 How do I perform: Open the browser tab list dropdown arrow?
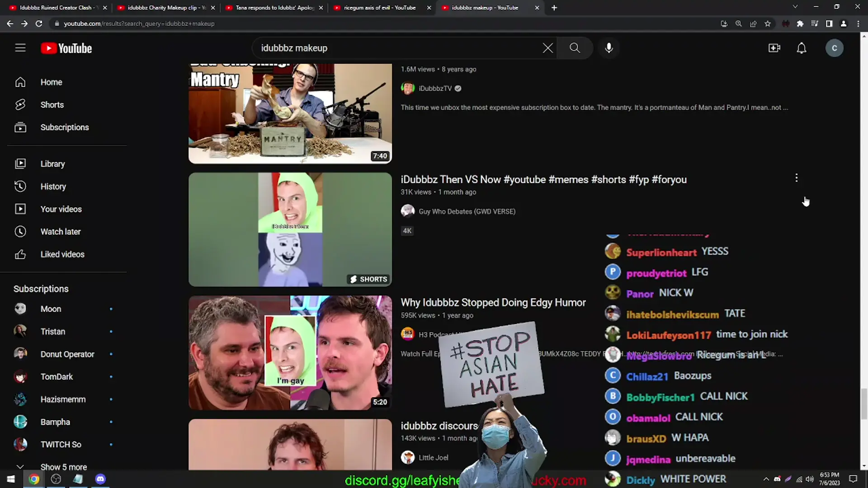coord(795,7)
